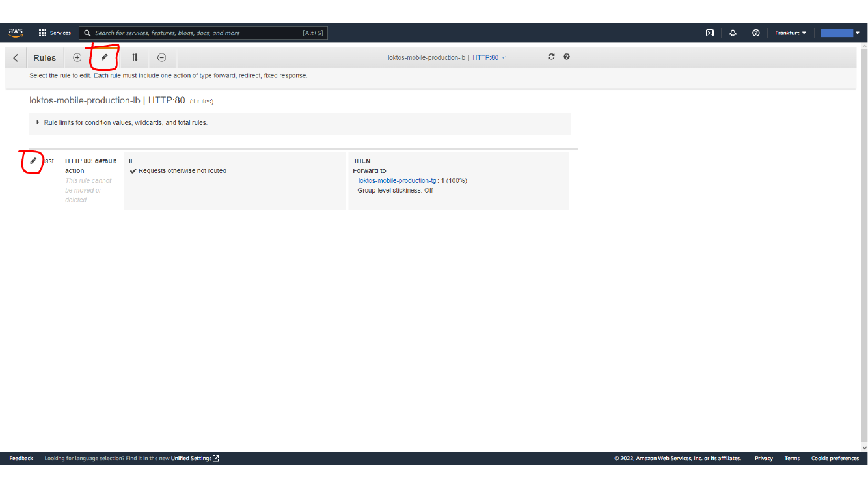Click the 'loktos-mobile-production-lb | HTTP:80' heading
868x488 pixels.
click(107, 100)
